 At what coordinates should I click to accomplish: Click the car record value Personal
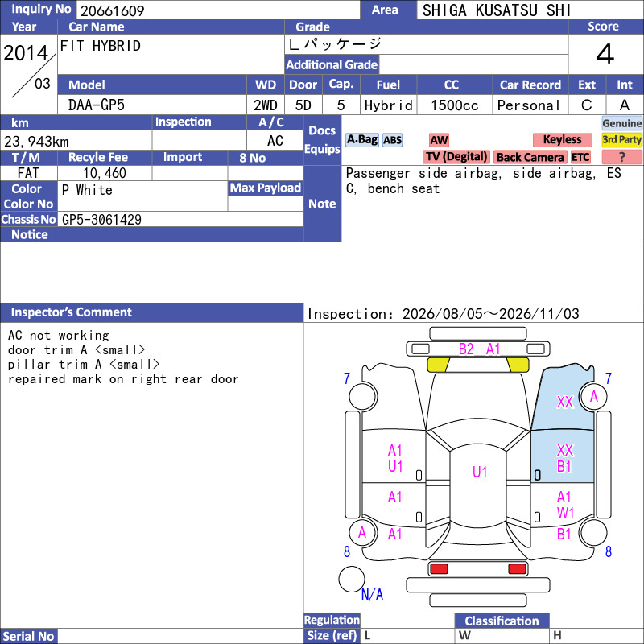point(528,105)
